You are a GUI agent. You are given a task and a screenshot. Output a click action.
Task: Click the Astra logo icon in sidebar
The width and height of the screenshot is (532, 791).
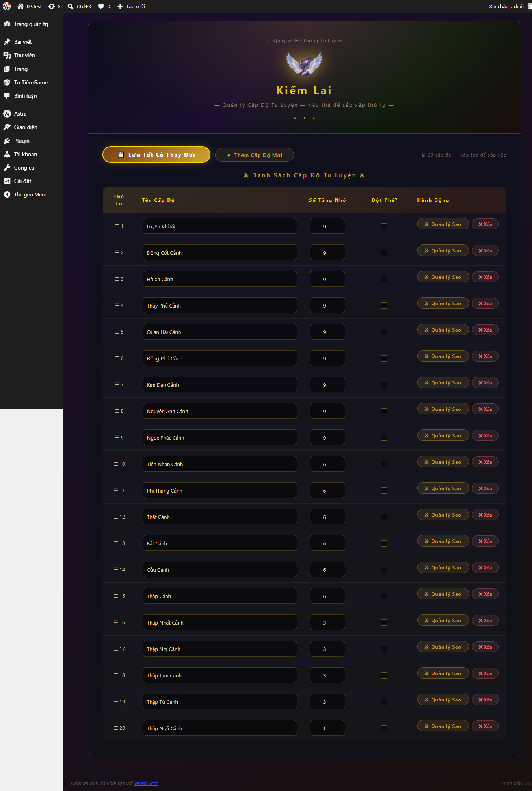click(7, 114)
